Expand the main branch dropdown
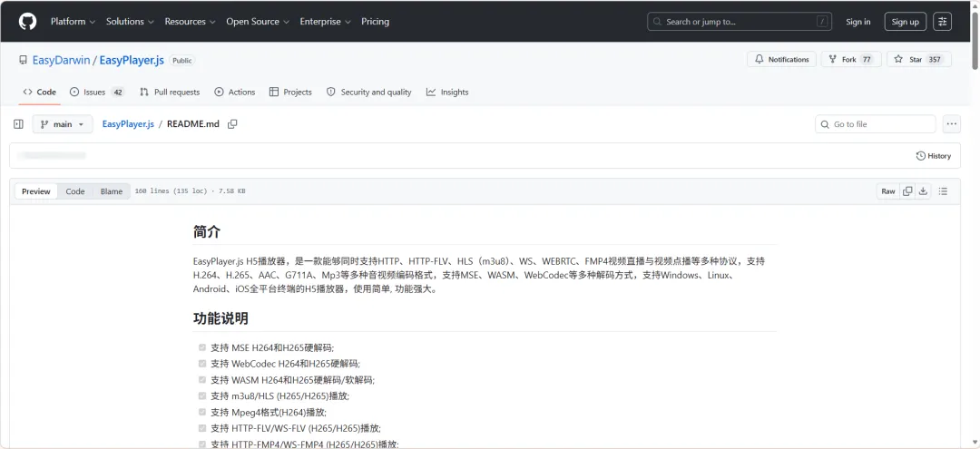 tap(63, 124)
